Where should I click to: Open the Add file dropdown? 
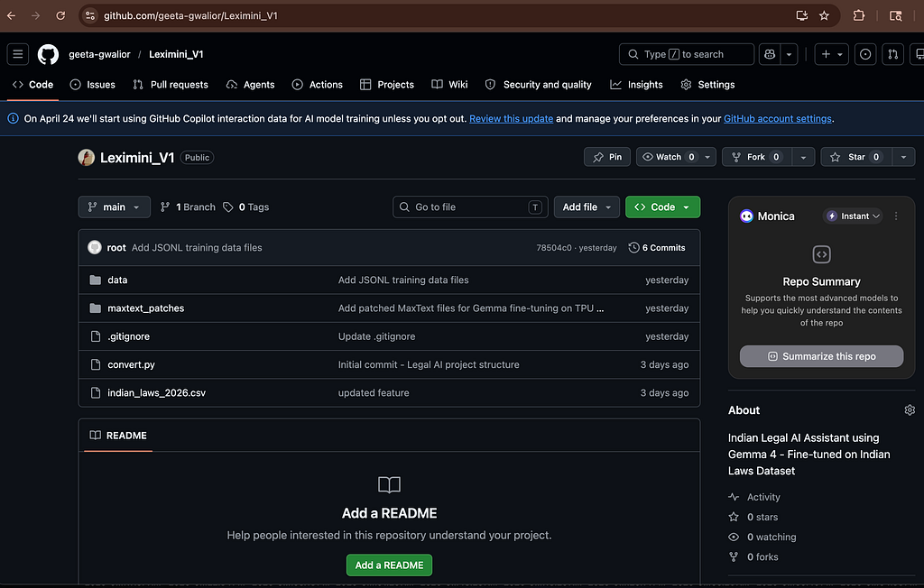[x=587, y=207]
